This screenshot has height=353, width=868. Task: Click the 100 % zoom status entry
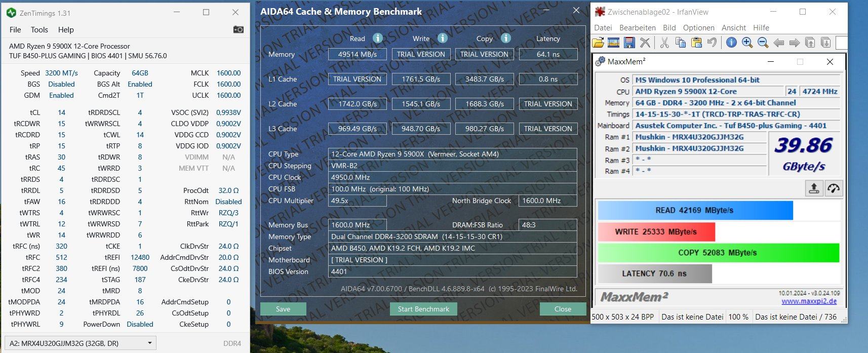click(x=738, y=317)
